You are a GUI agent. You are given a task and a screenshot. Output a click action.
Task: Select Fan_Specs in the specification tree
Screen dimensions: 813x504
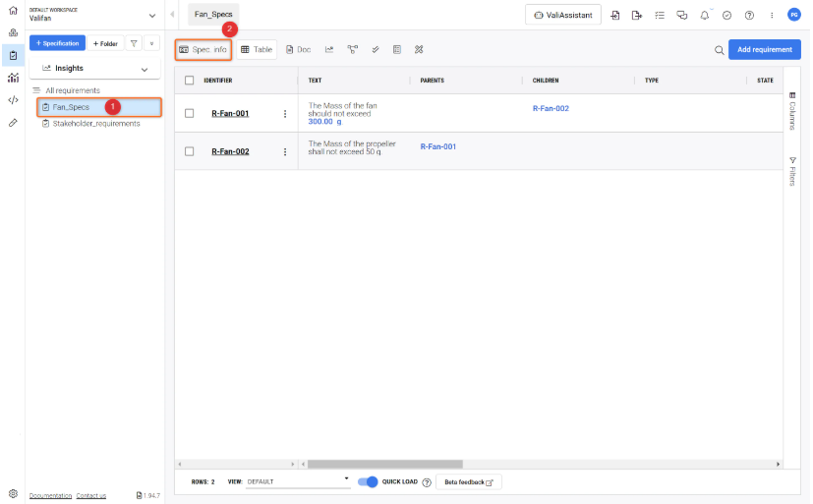click(x=99, y=107)
